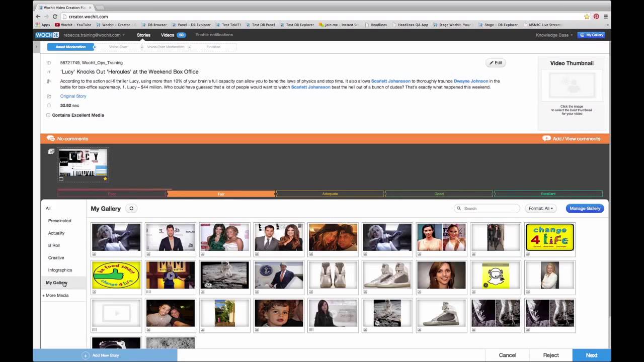Click the first Scarlett Johansson link

(x=391, y=81)
